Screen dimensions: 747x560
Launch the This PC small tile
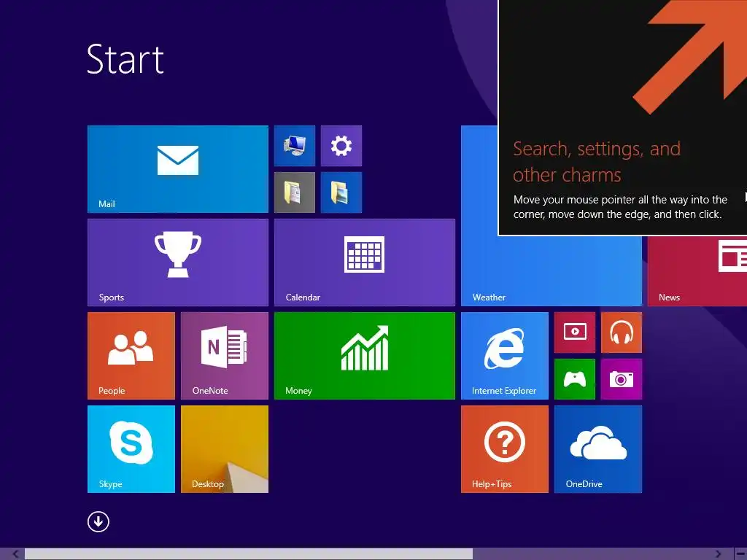(x=295, y=146)
